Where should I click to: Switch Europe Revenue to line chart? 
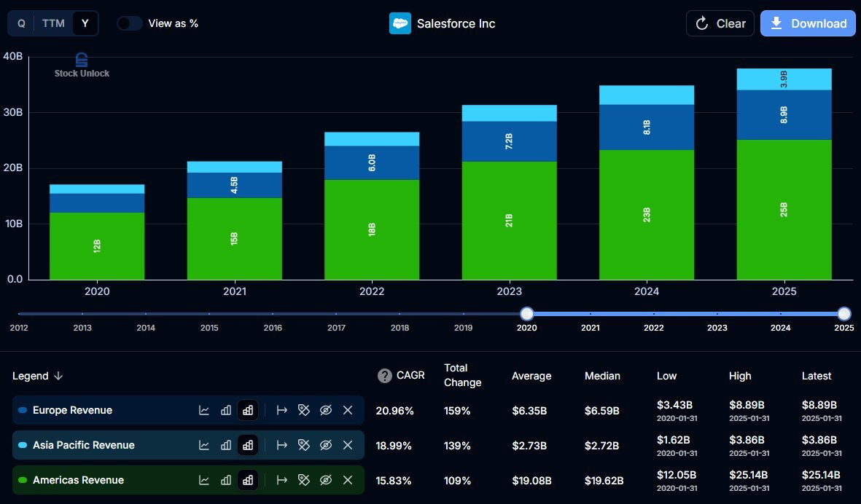[x=204, y=410]
